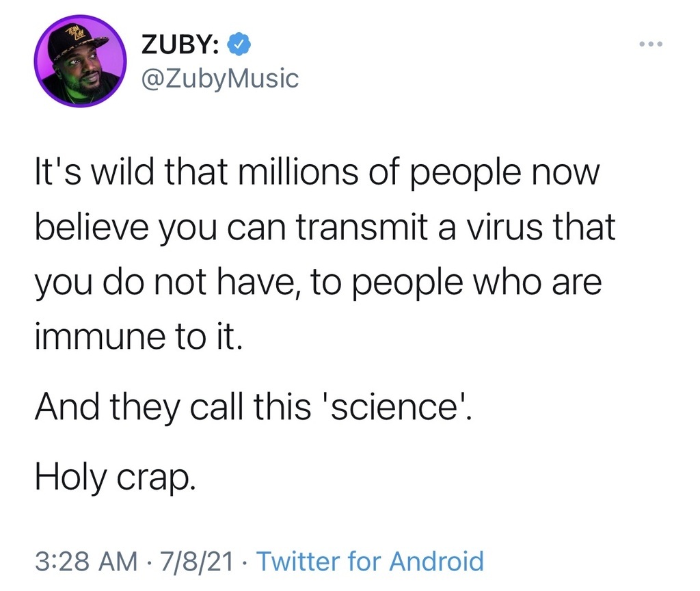Click the display name ZUBY:
This screenshot has width=700, height=591.
(x=180, y=46)
